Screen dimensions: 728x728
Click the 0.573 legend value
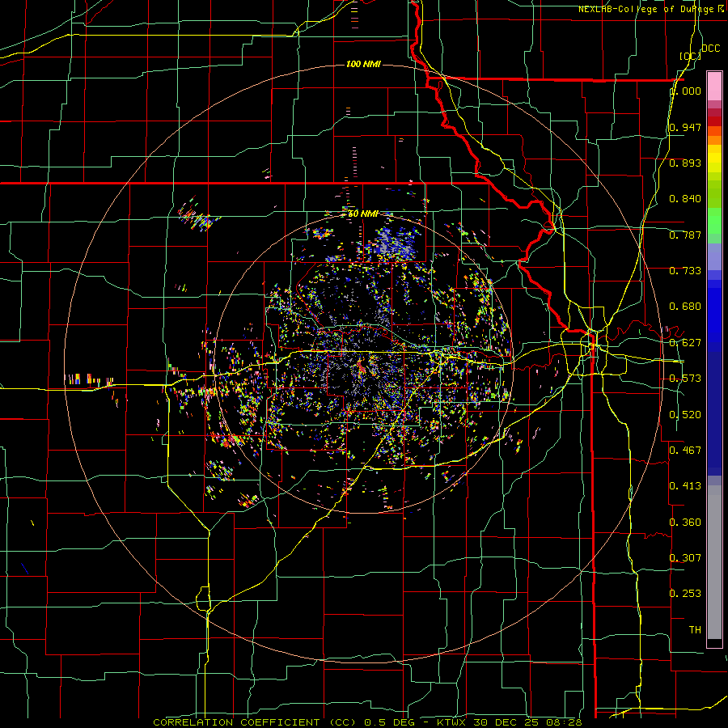click(685, 379)
